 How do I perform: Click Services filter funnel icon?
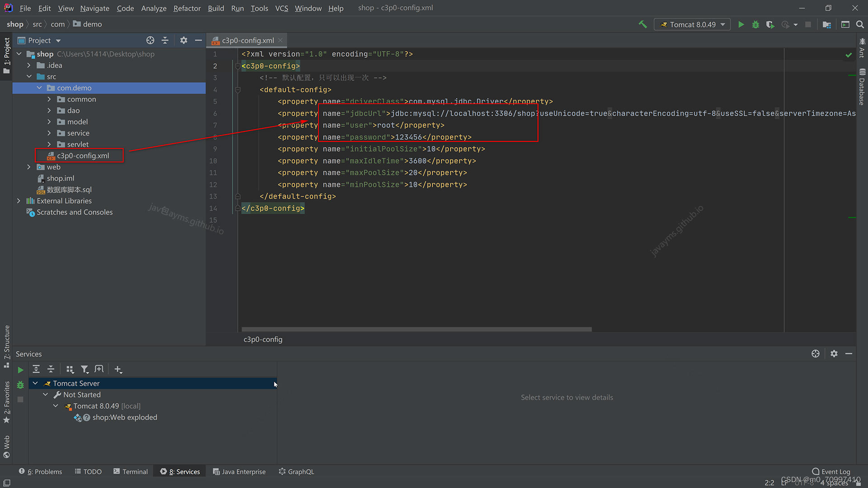pos(85,370)
